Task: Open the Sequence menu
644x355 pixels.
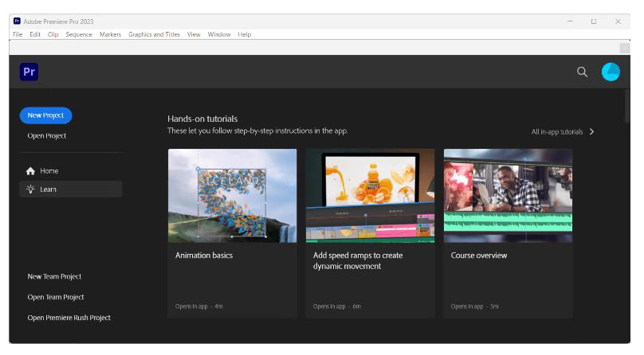Action: (x=79, y=34)
